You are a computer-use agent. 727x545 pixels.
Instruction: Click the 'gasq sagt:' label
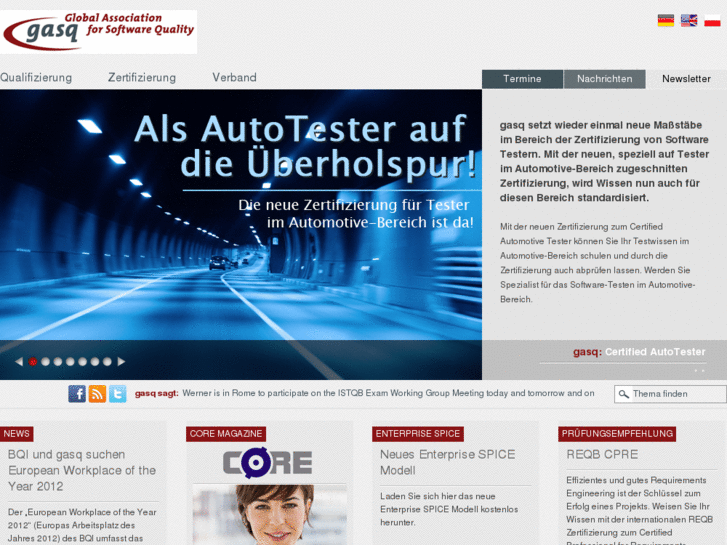(156, 393)
